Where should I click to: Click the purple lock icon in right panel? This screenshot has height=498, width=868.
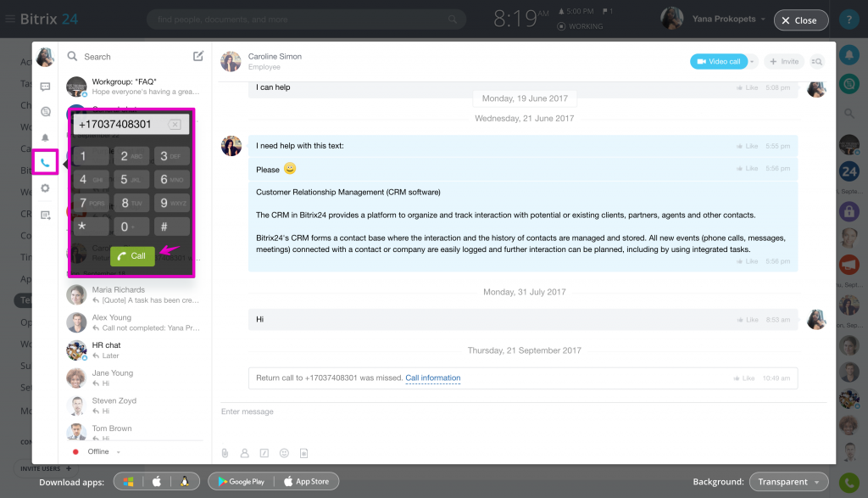point(849,211)
